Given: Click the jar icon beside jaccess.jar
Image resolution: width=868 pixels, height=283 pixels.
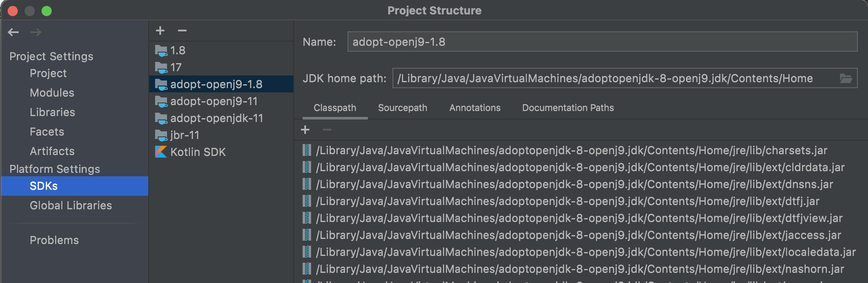Looking at the screenshot, I should [307, 235].
